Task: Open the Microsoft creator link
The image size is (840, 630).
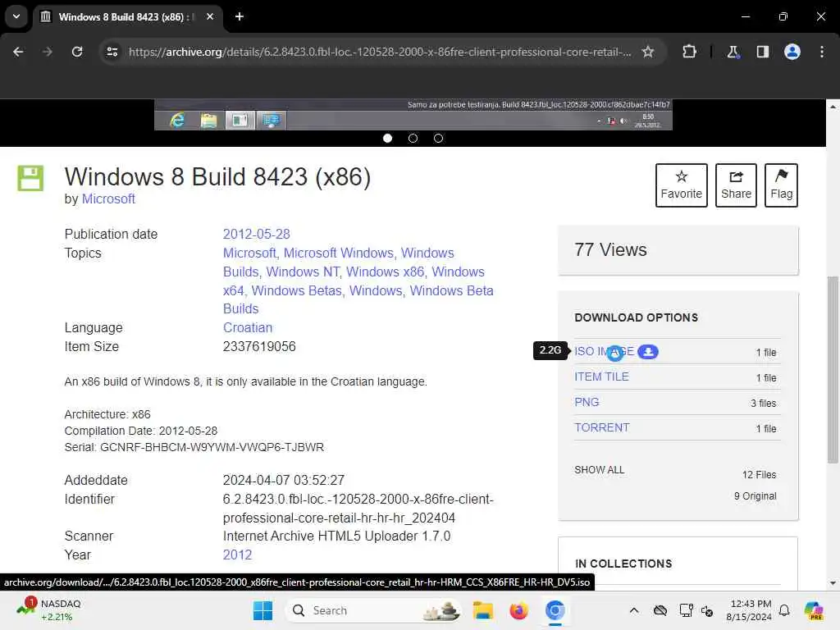Action: pyautogui.click(x=108, y=199)
